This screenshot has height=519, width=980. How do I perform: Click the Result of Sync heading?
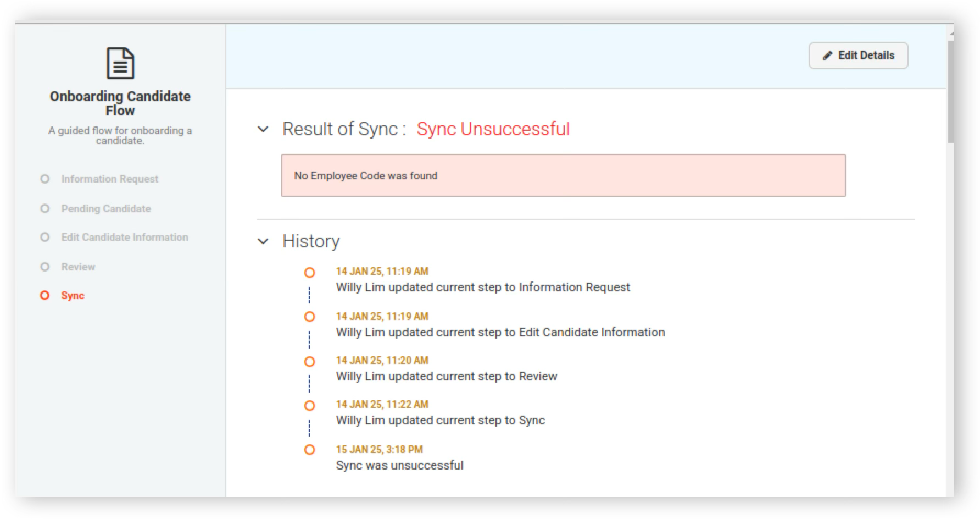pyautogui.click(x=344, y=129)
